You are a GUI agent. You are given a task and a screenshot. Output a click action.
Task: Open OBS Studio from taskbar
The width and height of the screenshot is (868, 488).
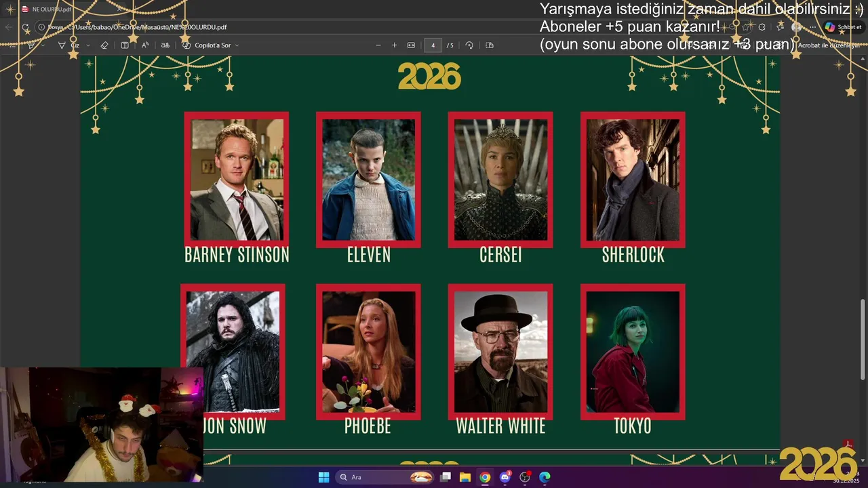click(525, 477)
